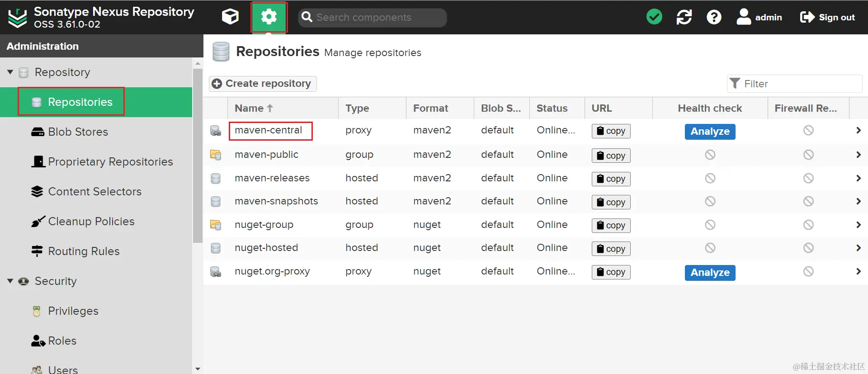This screenshot has height=374, width=868.
Task: Expand nuget.org-proxy row chevron arrow
Action: pos(858,271)
